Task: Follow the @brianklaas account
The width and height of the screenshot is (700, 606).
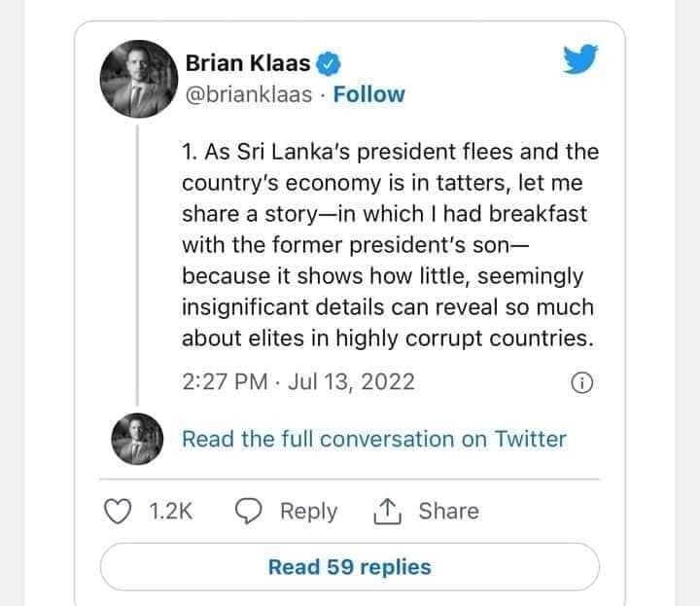Action: tap(368, 94)
